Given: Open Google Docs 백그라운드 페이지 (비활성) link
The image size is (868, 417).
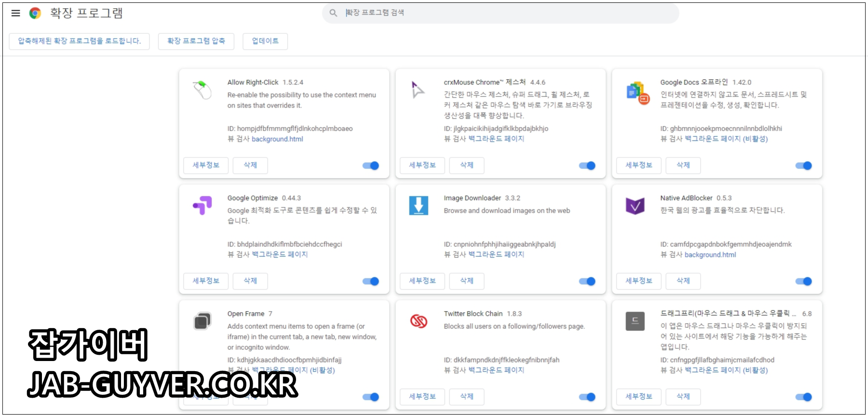Looking at the screenshot, I should click(726, 139).
